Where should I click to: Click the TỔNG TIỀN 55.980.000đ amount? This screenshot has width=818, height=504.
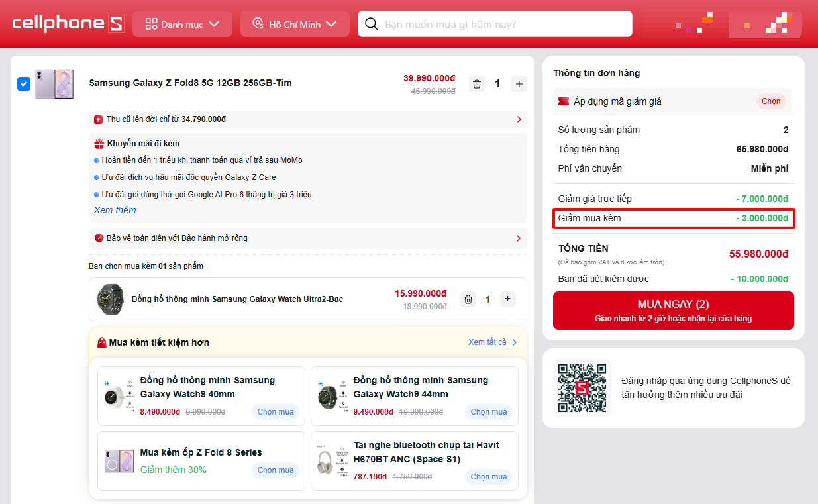759,254
